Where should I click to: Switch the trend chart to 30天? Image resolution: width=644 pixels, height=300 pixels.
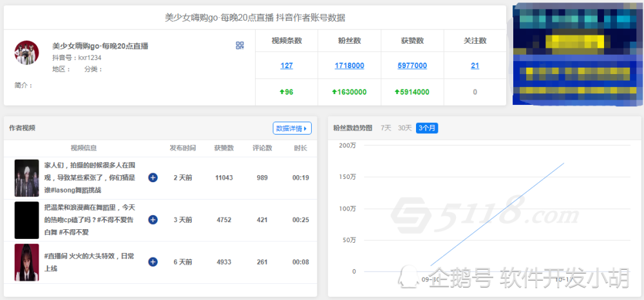point(404,128)
